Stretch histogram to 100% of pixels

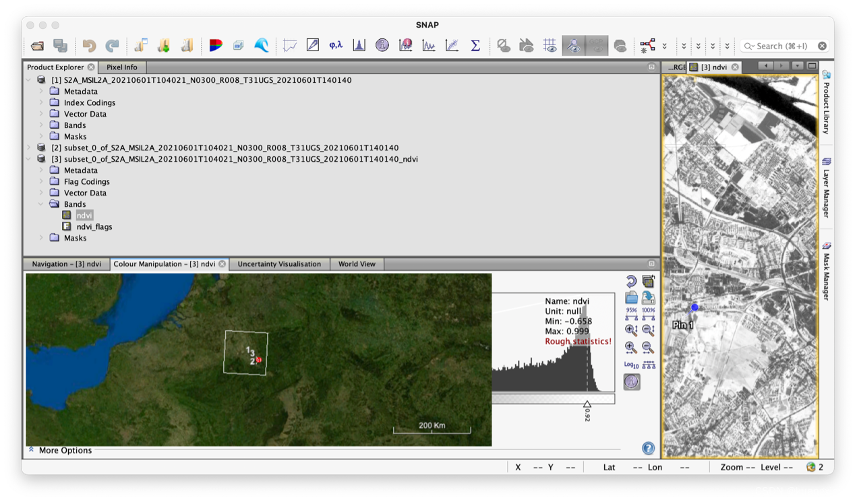(648, 313)
